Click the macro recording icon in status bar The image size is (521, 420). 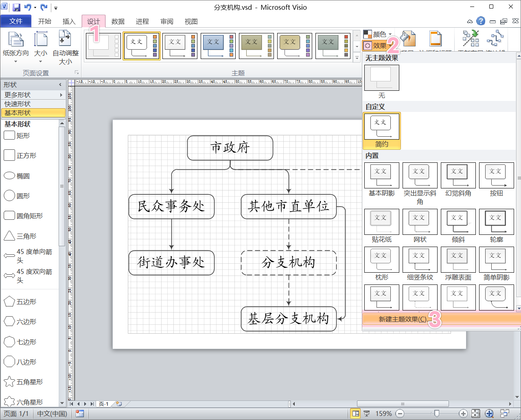[80, 413]
